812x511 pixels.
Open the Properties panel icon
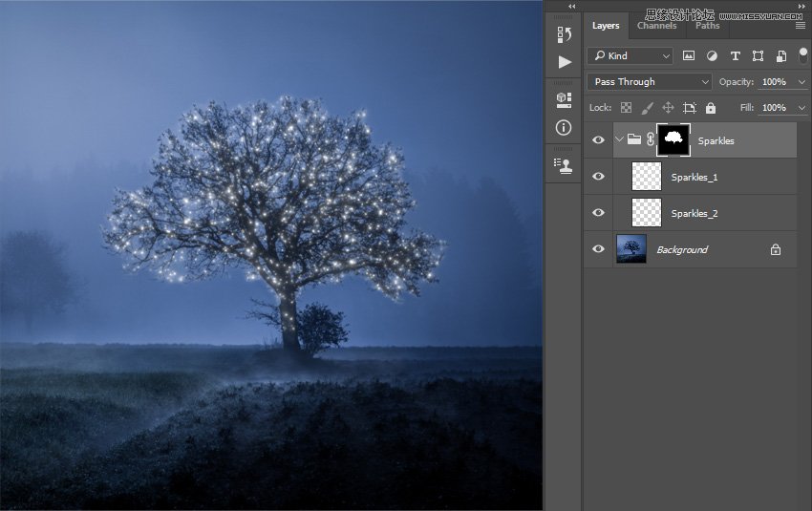[565, 99]
